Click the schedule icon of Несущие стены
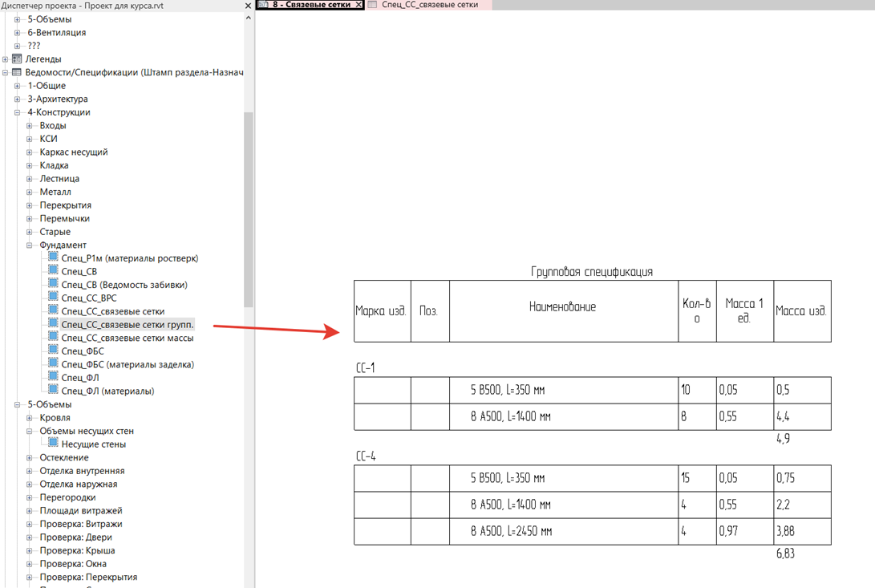This screenshot has width=875, height=588. point(53,443)
